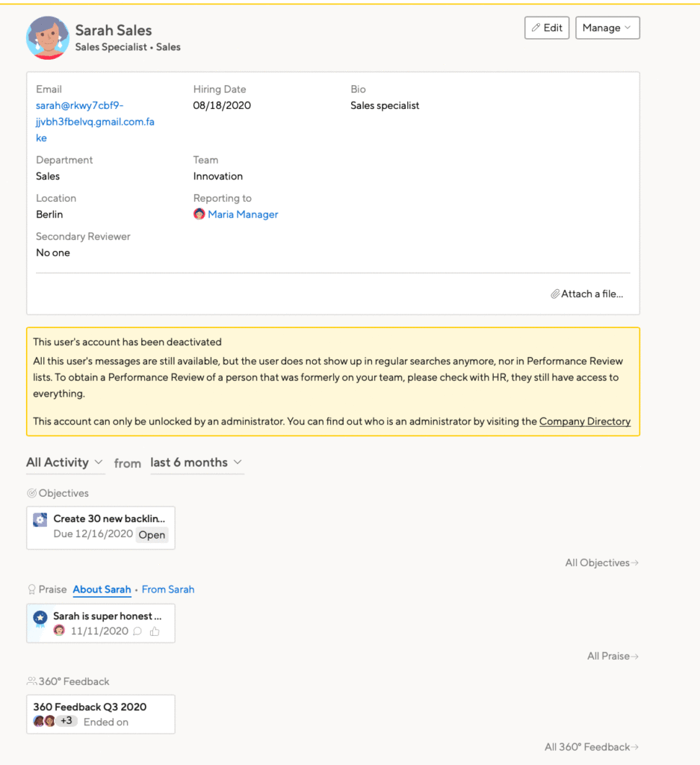
Task: Open the Company Directory link
Action: (x=585, y=421)
